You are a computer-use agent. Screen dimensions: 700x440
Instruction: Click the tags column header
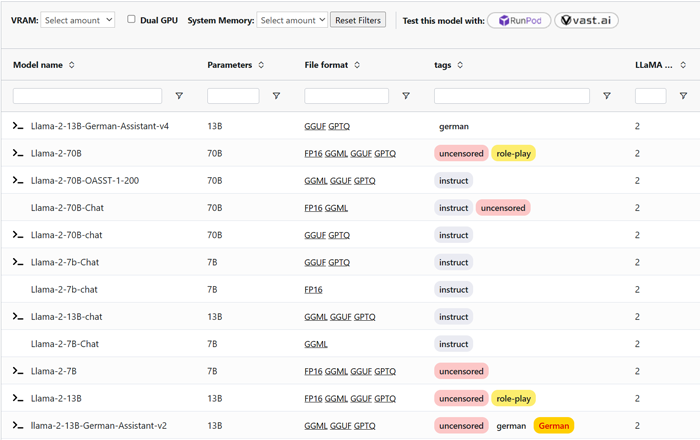pos(446,65)
